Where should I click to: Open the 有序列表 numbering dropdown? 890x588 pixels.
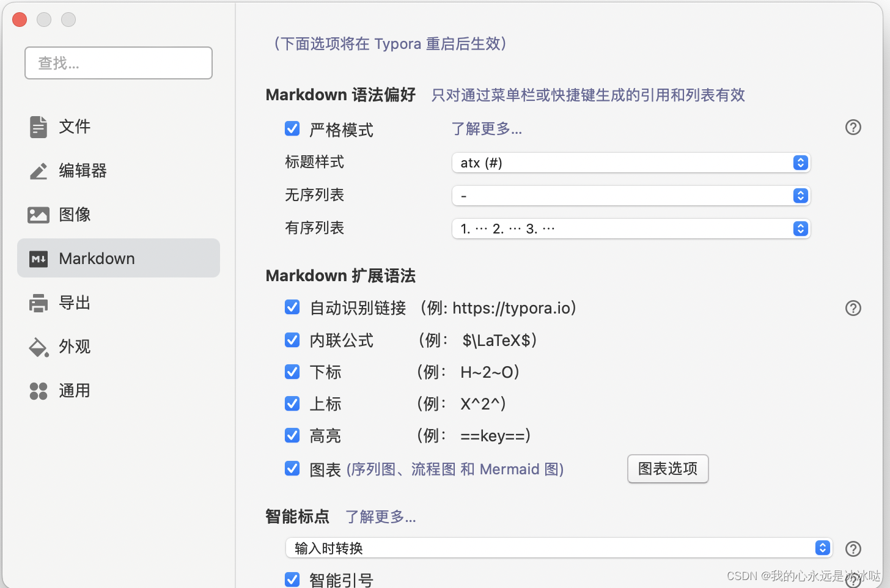[631, 229]
